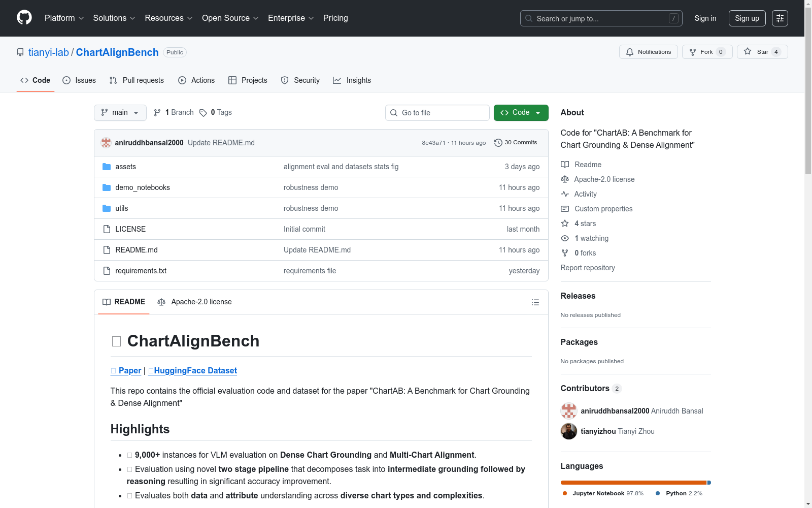Viewport: 812px width, 508px height.
Task: Click the Notifications bell icon
Action: click(x=630, y=52)
